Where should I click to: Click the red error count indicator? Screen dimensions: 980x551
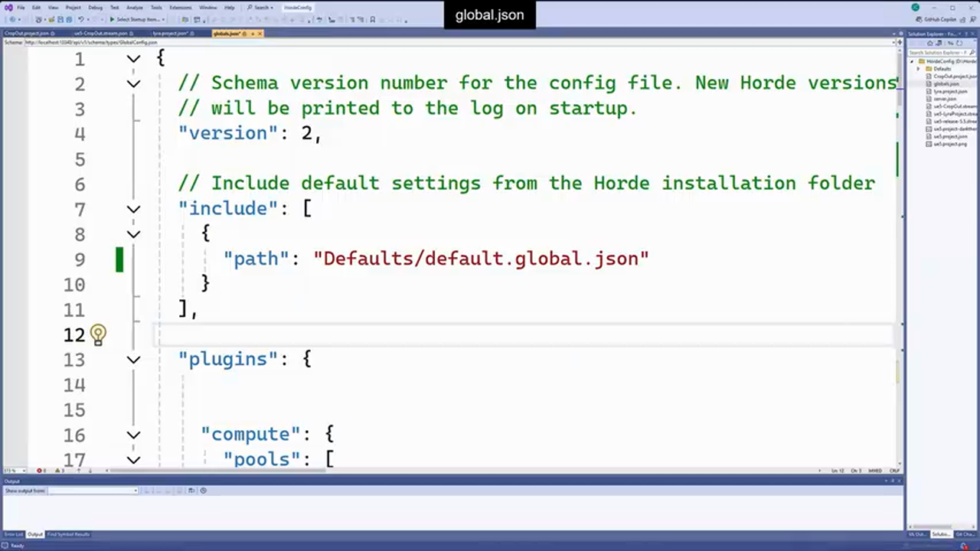tap(40, 471)
